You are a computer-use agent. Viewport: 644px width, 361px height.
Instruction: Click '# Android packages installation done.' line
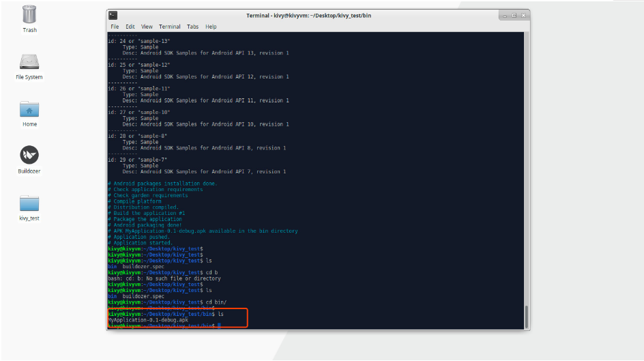pyautogui.click(x=162, y=184)
